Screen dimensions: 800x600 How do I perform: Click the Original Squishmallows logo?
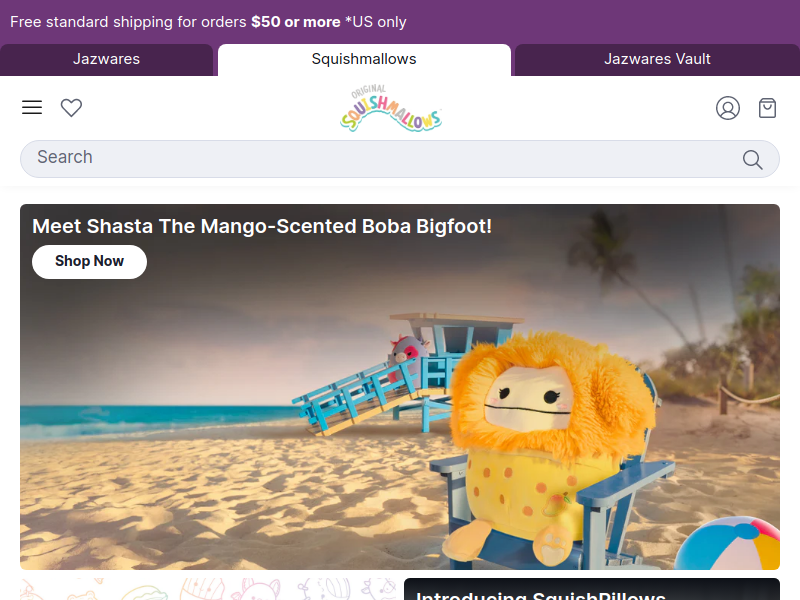[391, 108]
